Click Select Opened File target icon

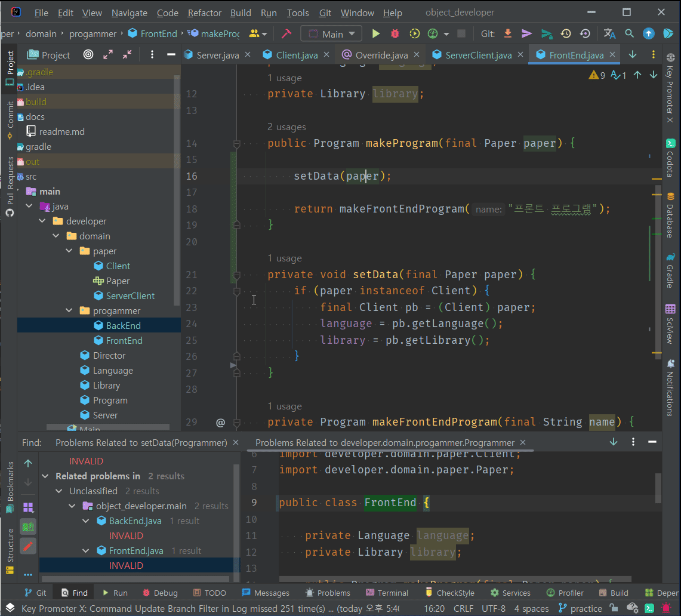click(x=88, y=55)
